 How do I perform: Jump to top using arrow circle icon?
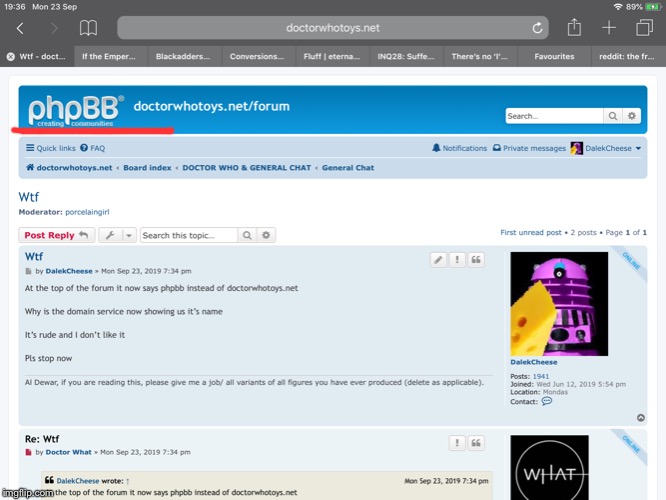click(x=641, y=418)
